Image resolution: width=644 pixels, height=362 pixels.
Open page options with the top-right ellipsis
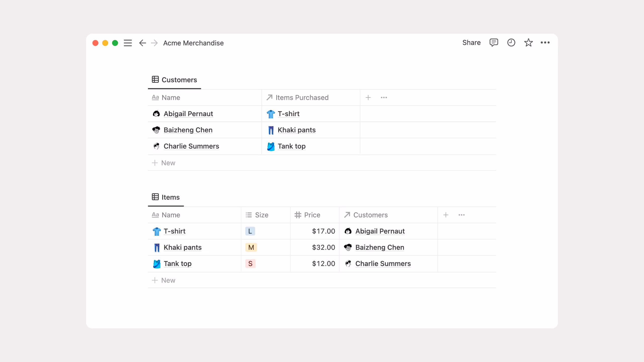[545, 43]
